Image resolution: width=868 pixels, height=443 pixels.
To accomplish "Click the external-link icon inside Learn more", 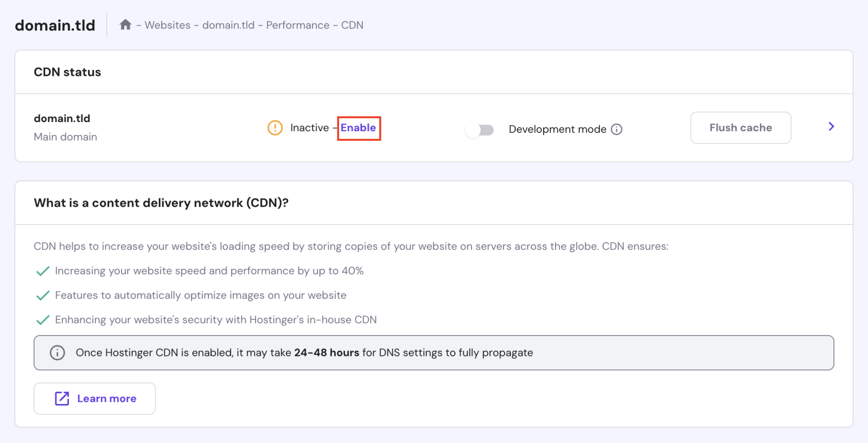I will click(x=61, y=398).
